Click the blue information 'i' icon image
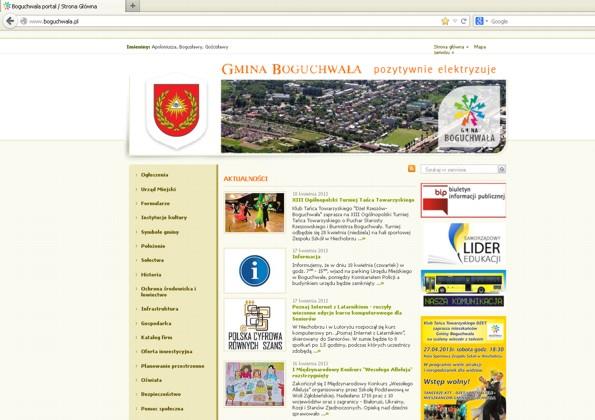The width and height of the screenshot is (595, 420). [254, 271]
